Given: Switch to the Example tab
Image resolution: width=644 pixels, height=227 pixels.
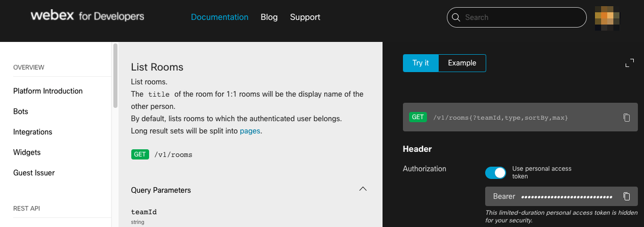Looking at the screenshot, I should click(462, 63).
